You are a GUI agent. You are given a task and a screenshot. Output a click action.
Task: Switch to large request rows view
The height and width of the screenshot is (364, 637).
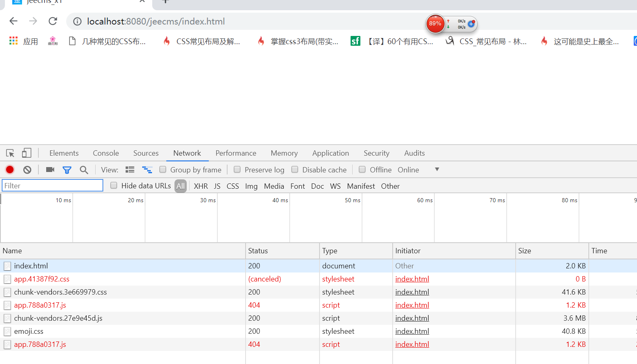pyautogui.click(x=130, y=170)
